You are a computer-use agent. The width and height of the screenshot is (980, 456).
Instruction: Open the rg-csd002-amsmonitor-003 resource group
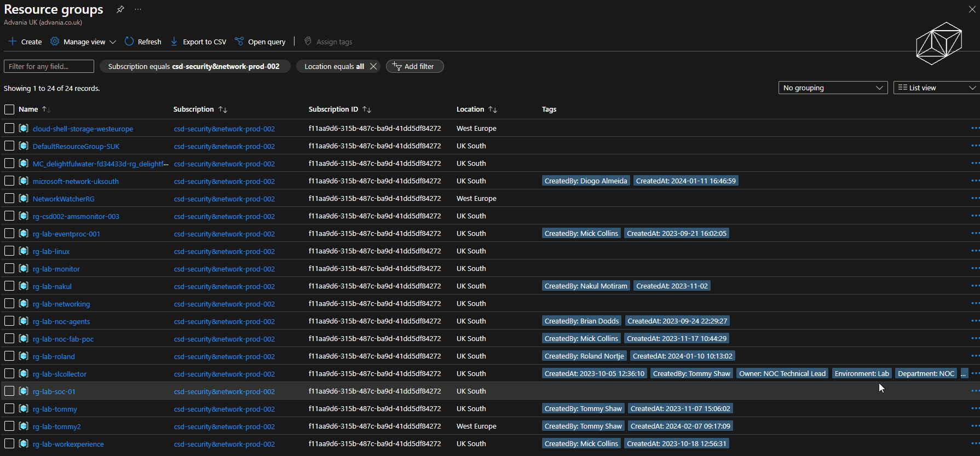76,216
